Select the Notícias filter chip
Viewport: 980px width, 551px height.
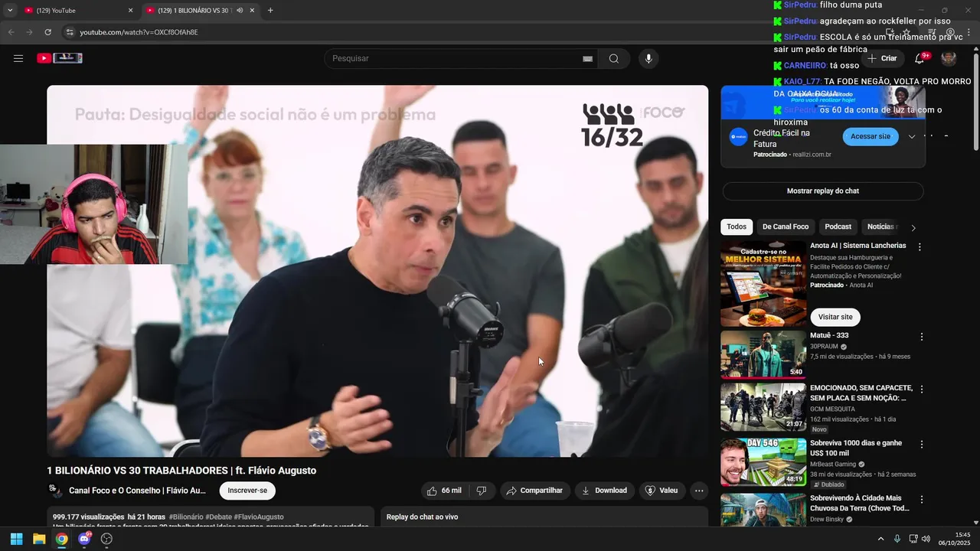coord(880,227)
